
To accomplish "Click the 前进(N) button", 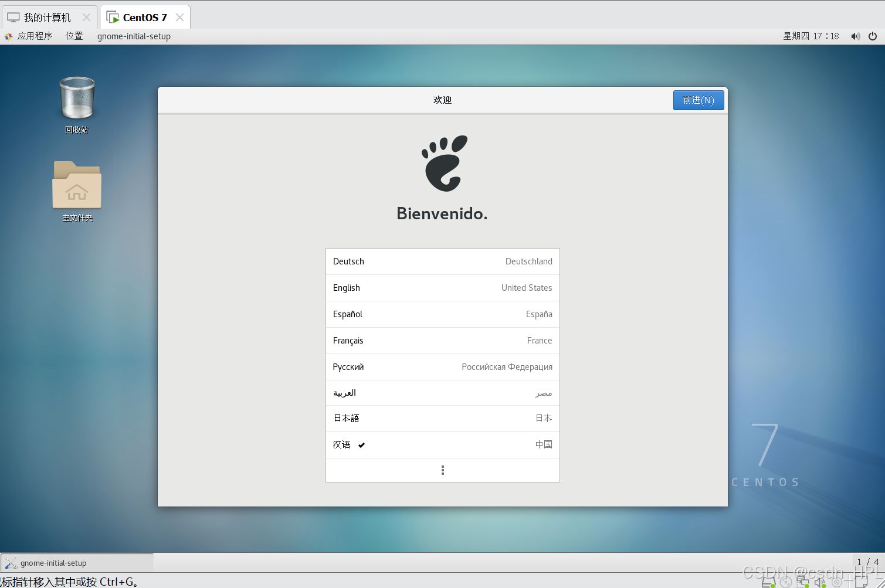I will tap(698, 100).
